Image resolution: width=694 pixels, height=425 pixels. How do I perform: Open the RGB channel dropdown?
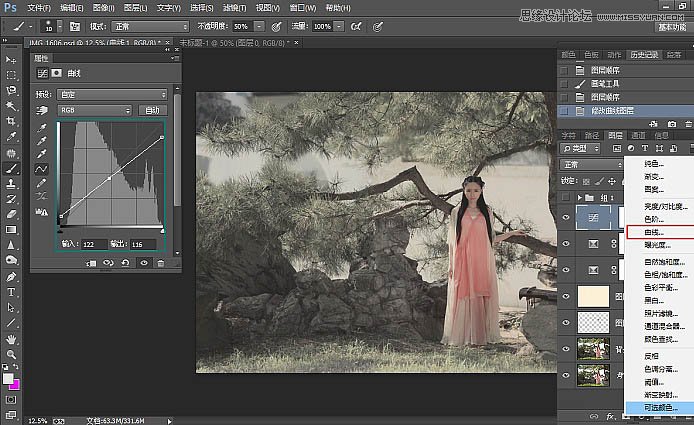[95, 110]
